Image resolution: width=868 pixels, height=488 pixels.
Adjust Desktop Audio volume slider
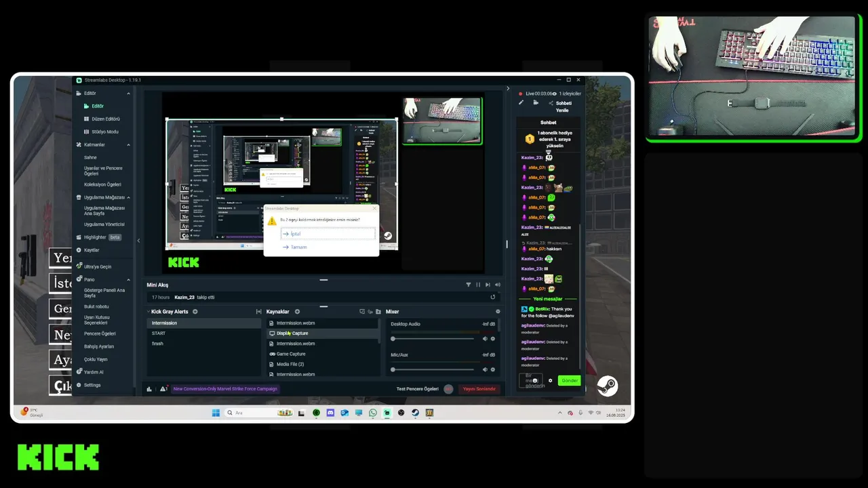[433, 339]
